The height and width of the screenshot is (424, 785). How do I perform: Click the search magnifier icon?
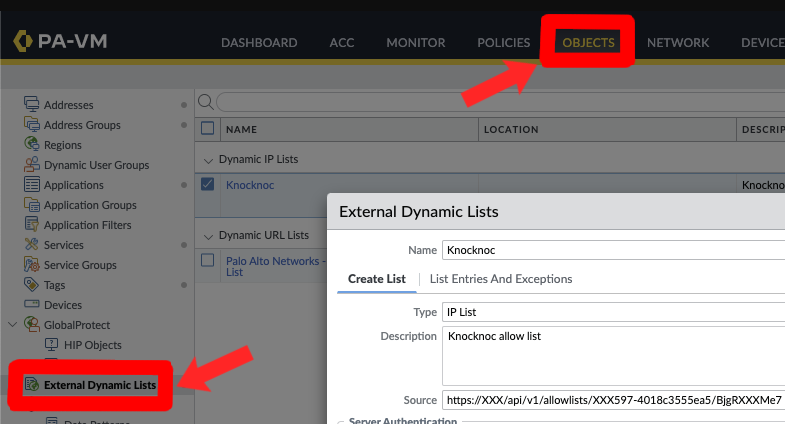click(x=206, y=102)
